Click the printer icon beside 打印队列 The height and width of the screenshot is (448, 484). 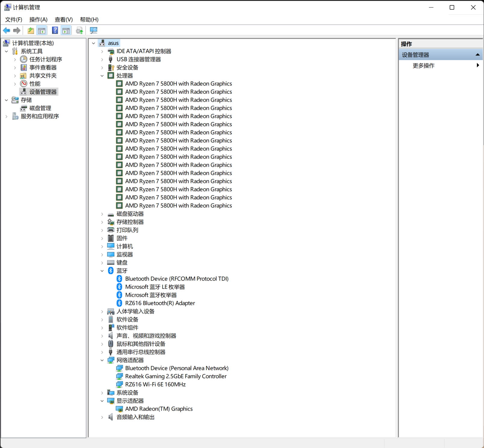[x=111, y=230]
